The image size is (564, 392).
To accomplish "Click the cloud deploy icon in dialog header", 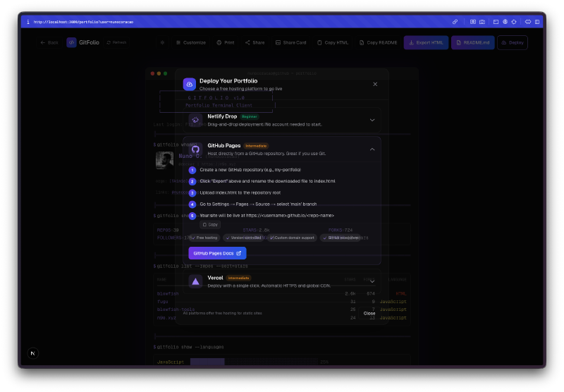I will 189,84.
